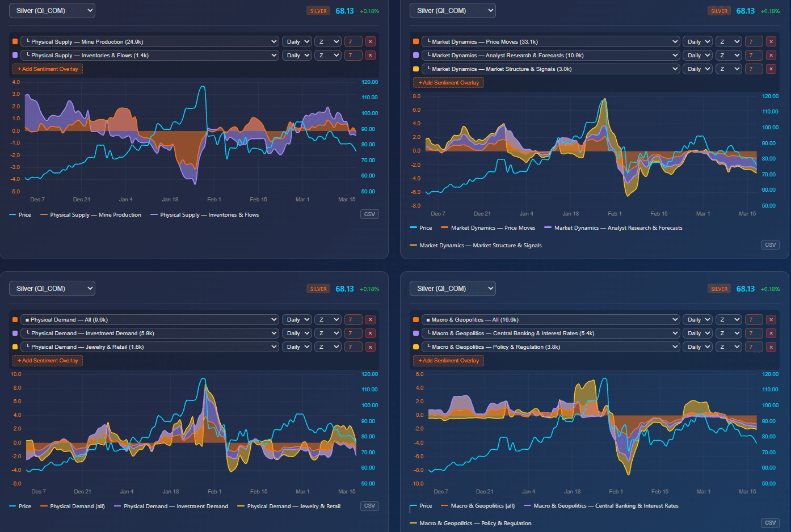Edit window value 7 for Price Moves
The image size is (791, 532).
pos(754,41)
